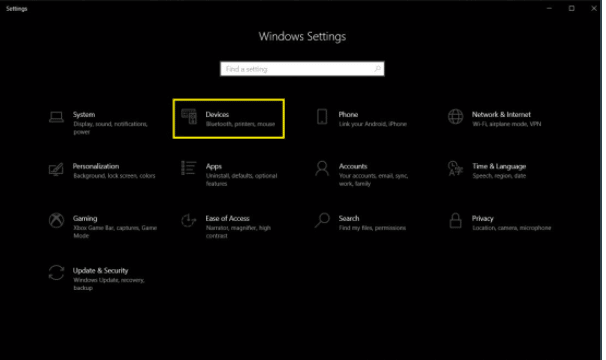Screen dimensions: 606x360
Task: Open the Update & Security refresh icon
Action: pos(56,273)
